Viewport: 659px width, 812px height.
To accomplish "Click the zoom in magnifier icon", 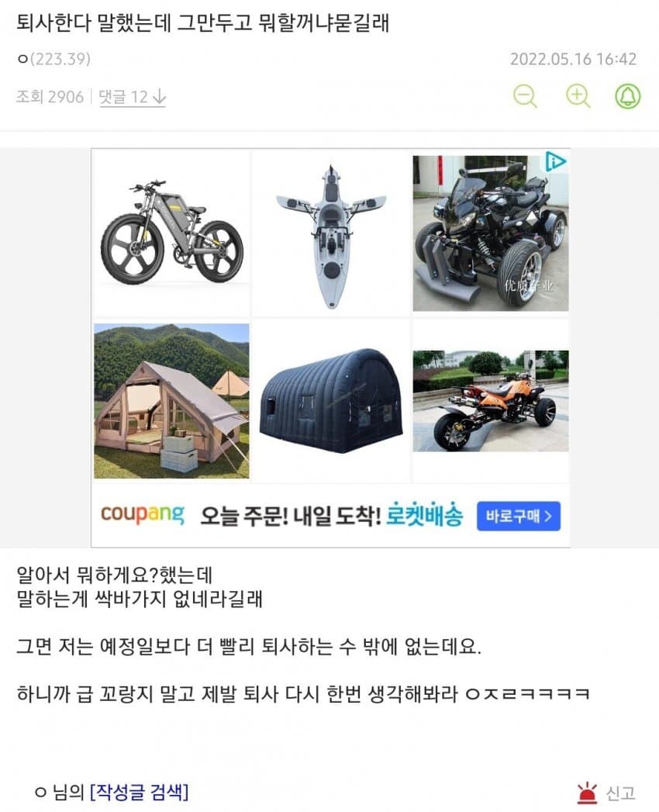I will point(578,96).
